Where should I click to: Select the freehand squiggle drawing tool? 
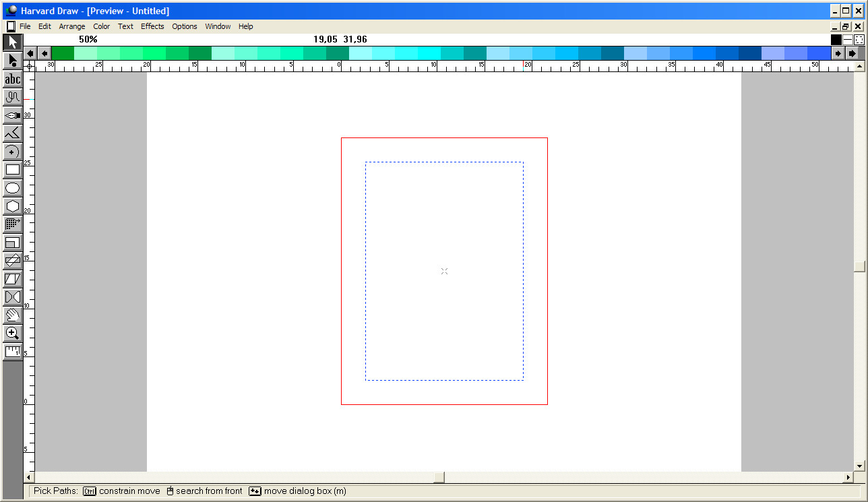(12, 97)
